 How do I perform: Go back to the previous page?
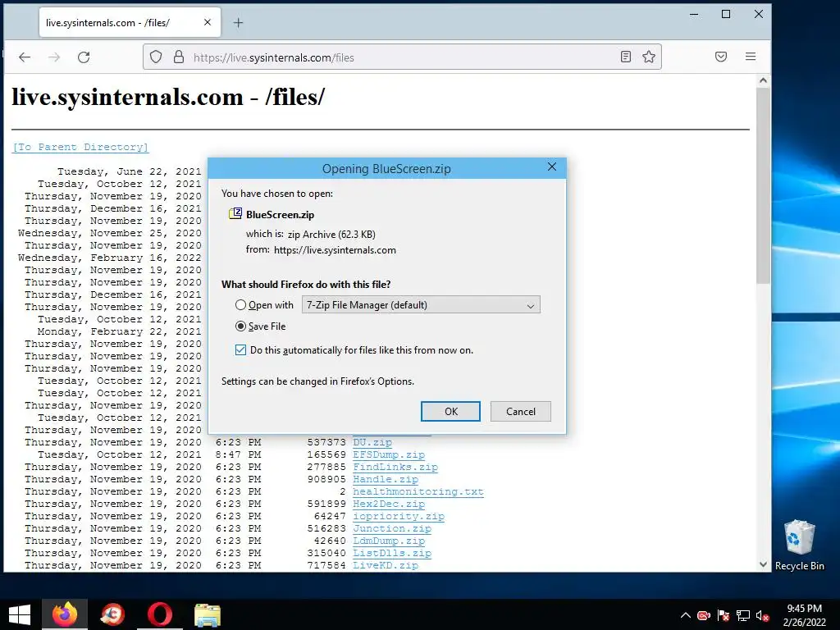[x=25, y=57]
